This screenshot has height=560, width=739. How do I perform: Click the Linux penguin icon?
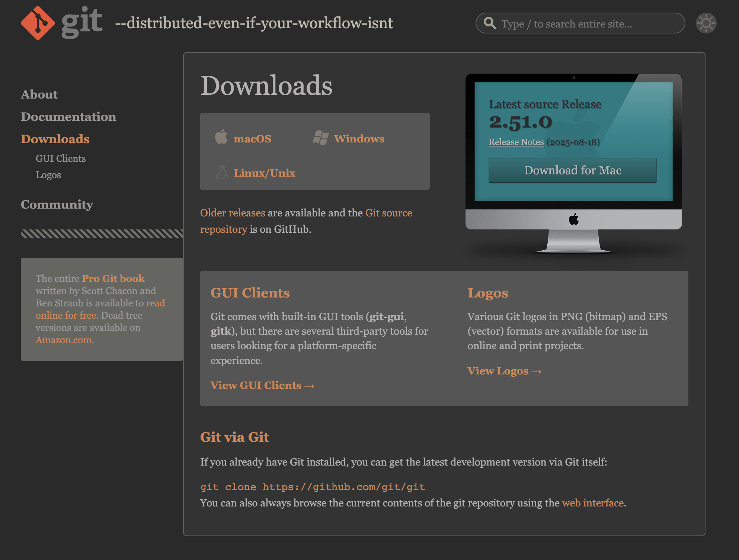[x=222, y=172]
